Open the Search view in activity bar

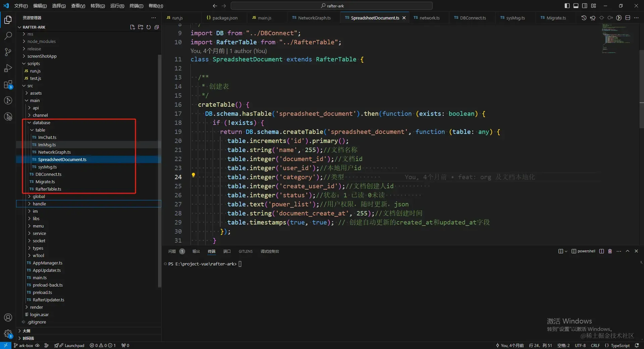(8, 36)
